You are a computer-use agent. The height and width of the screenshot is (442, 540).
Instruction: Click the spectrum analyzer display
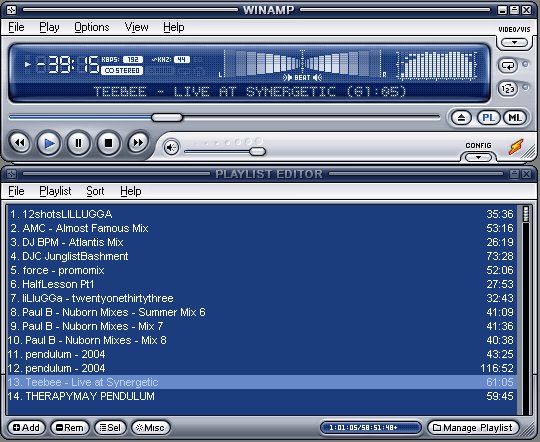pyautogui.click(x=437, y=65)
